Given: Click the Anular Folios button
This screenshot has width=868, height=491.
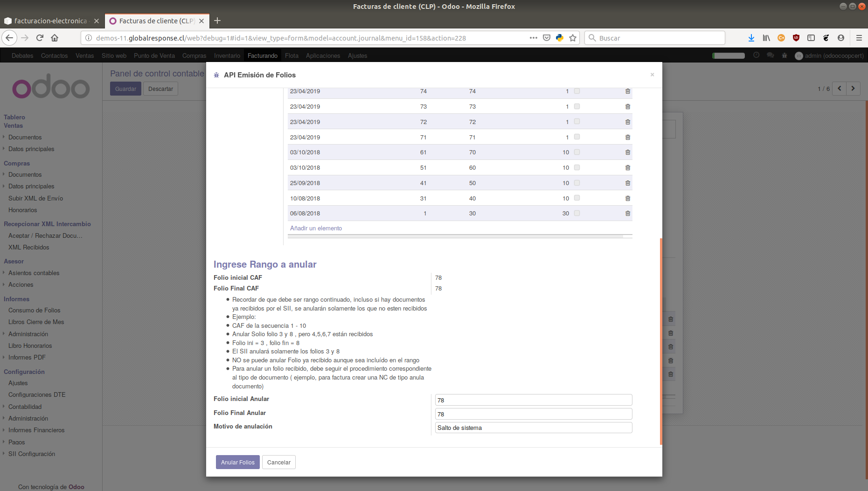Looking at the screenshot, I should coord(237,462).
